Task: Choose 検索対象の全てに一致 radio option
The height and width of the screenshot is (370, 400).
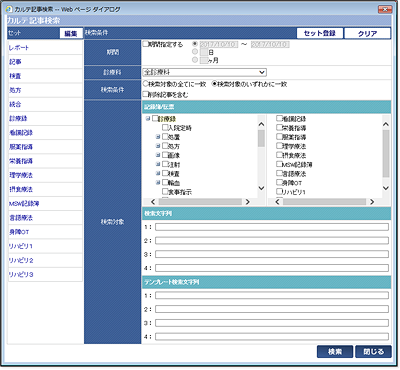Action: pos(145,84)
